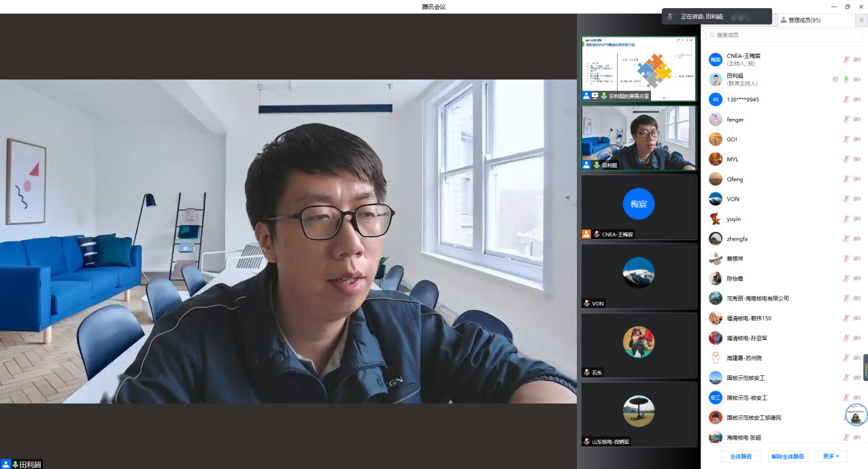Expand the 更多 dropdown menu
The height and width of the screenshot is (469, 868).
(831, 456)
